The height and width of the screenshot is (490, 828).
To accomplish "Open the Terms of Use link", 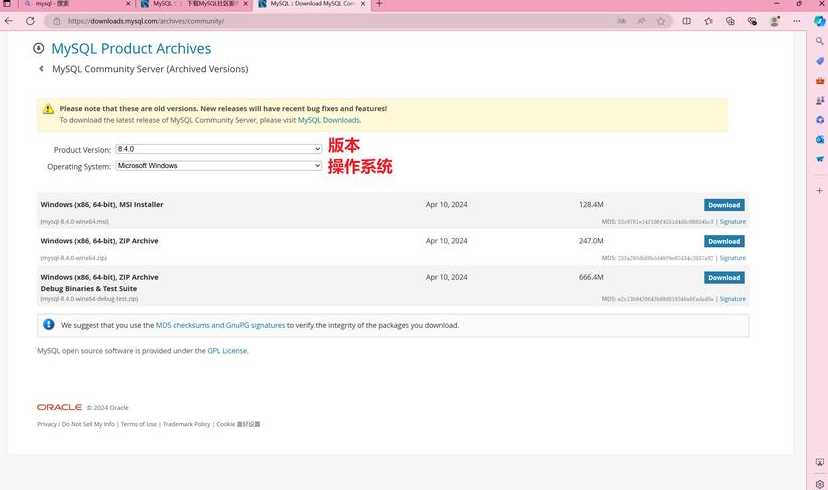I will point(139,424).
